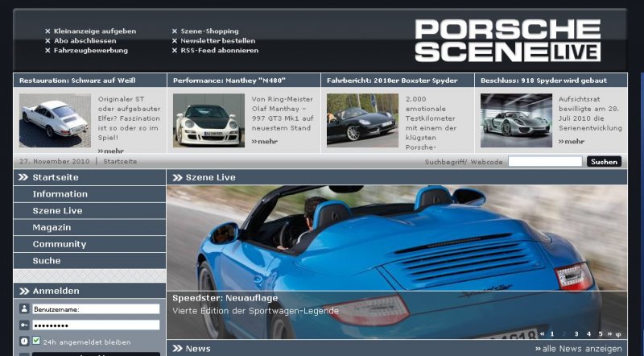The image size is (644, 356).
Task: Click the Manthey GT3 thumbnail
Action: [x=208, y=121]
